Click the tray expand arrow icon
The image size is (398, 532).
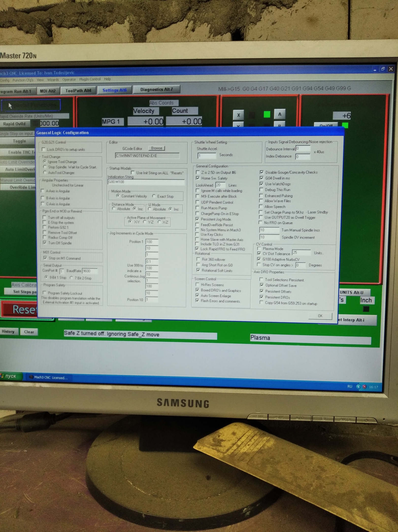click(358, 387)
